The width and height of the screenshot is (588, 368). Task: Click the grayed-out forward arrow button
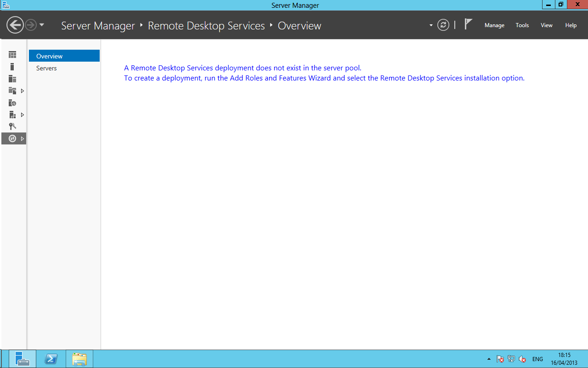(31, 25)
